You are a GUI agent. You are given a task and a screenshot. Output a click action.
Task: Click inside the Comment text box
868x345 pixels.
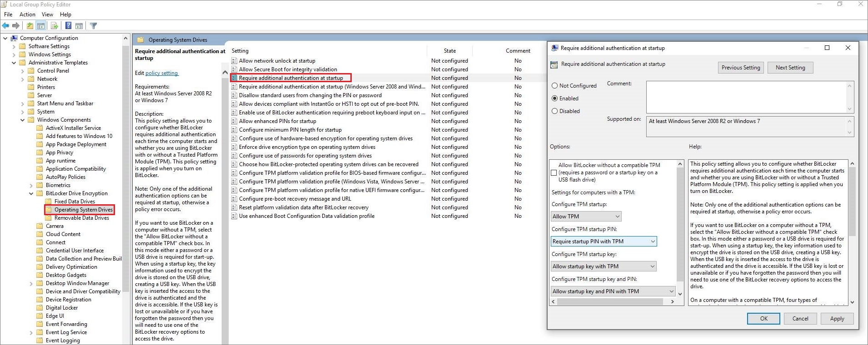pyautogui.click(x=745, y=97)
